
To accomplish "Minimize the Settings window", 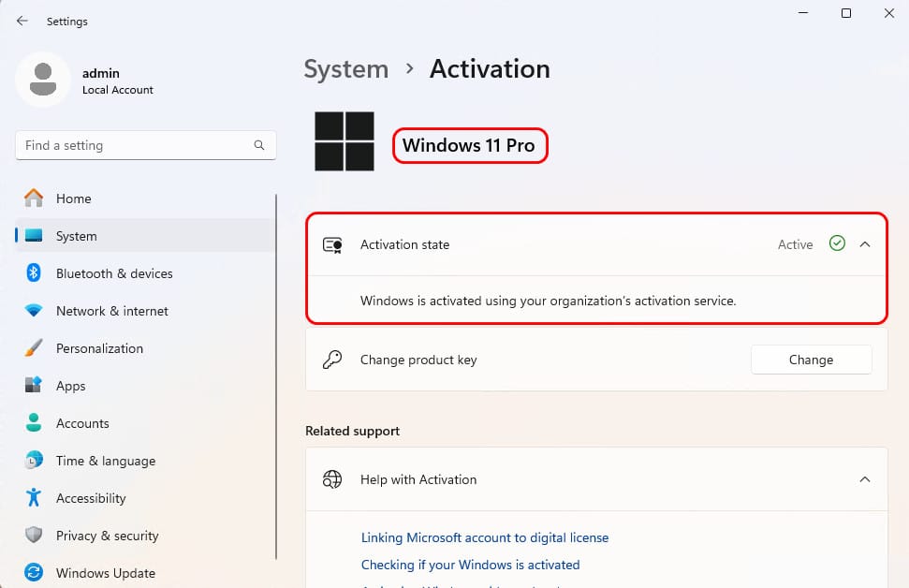I will (x=803, y=13).
